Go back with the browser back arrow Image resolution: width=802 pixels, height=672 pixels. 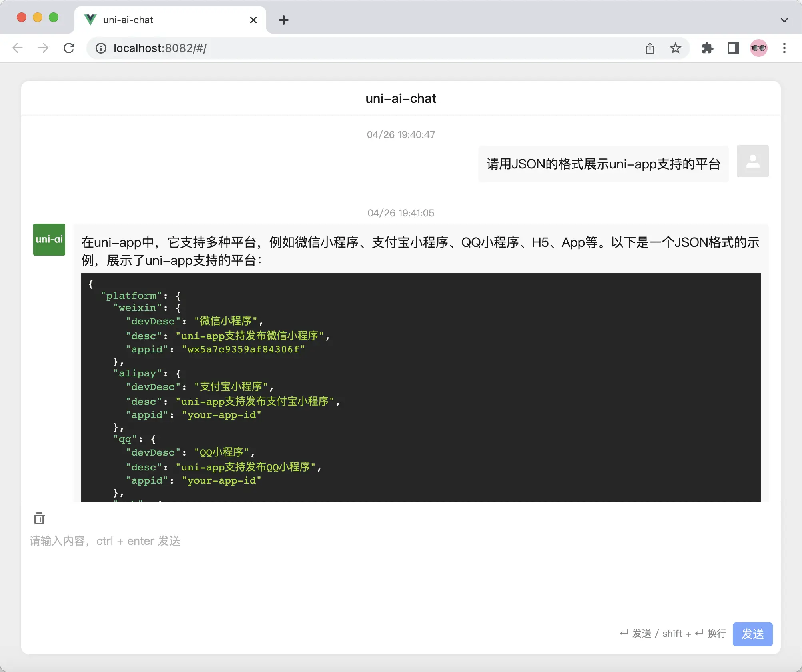click(18, 48)
